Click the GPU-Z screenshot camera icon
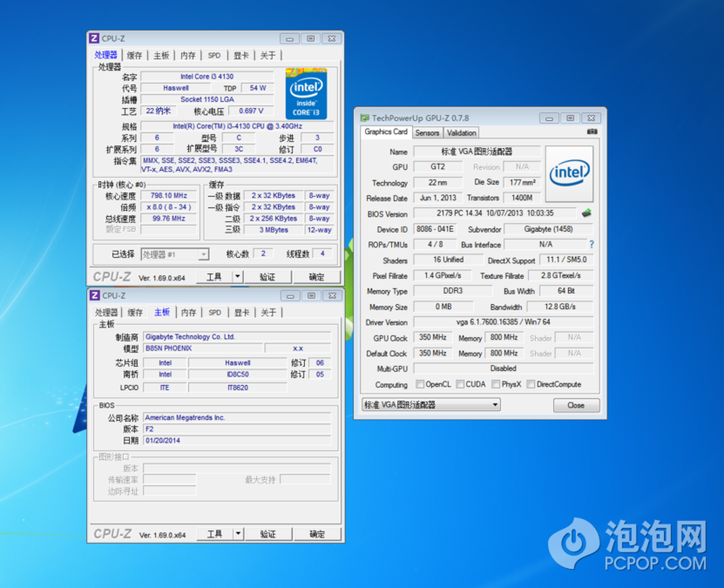The width and height of the screenshot is (724, 588). (x=592, y=132)
